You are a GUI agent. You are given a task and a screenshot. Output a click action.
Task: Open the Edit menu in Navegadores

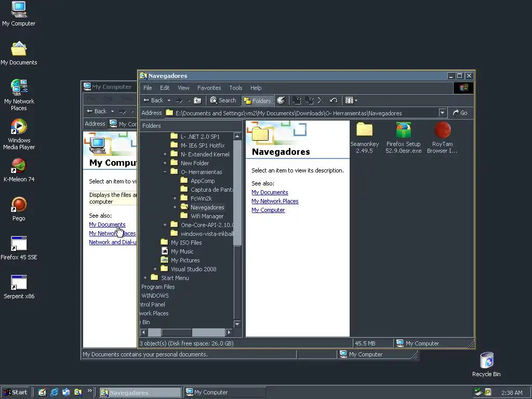tap(165, 88)
